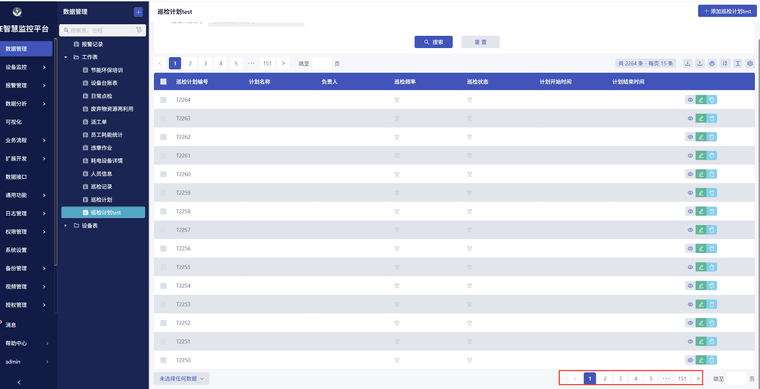
Task: Check the checkbox for row T2260
Action: [x=163, y=174]
